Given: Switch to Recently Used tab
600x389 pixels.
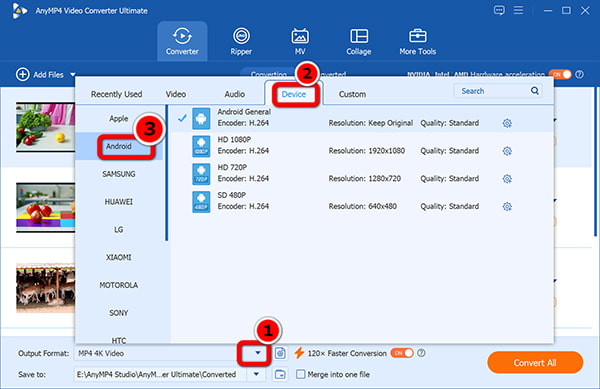Looking at the screenshot, I should click(x=116, y=94).
